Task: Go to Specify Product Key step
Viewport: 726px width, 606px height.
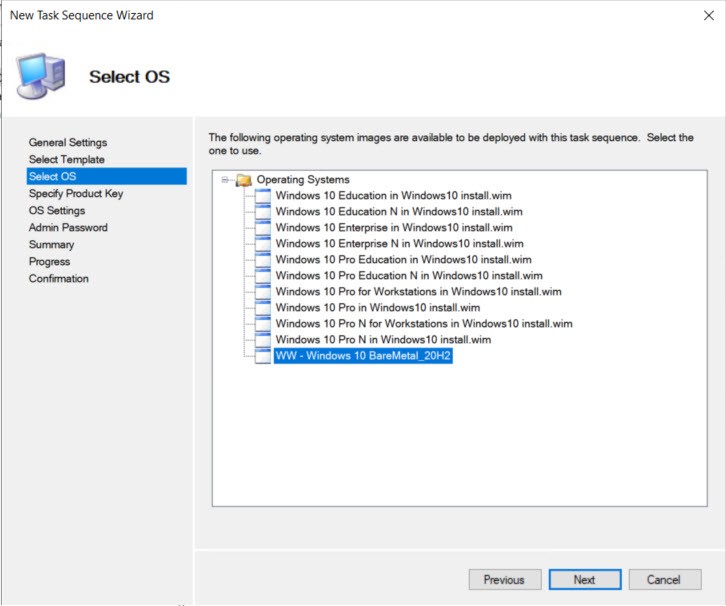Action: point(76,194)
